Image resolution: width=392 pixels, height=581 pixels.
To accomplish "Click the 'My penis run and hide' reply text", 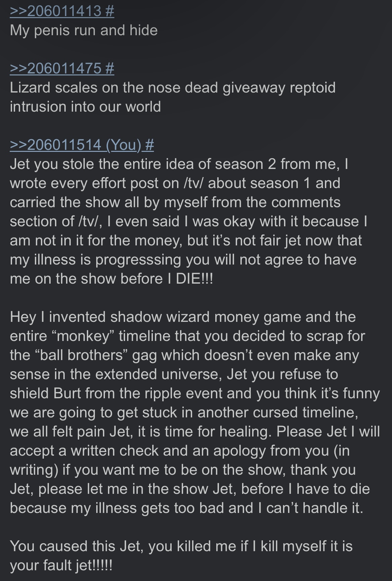I will click(84, 30).
